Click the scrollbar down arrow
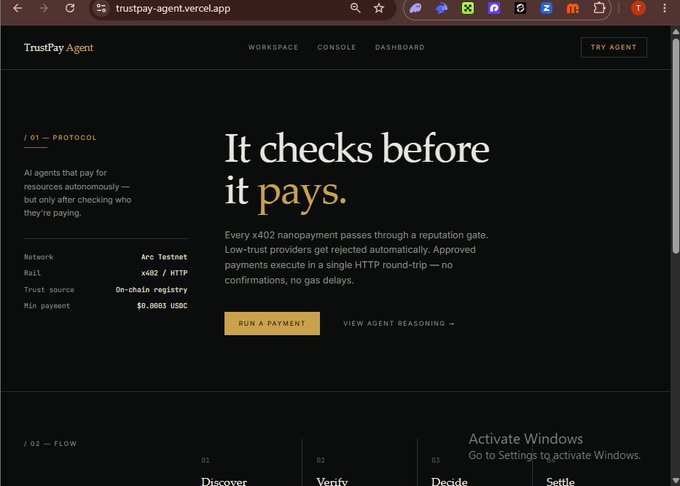The height and width of the screenshot is (486, 680). coord(675,481)
